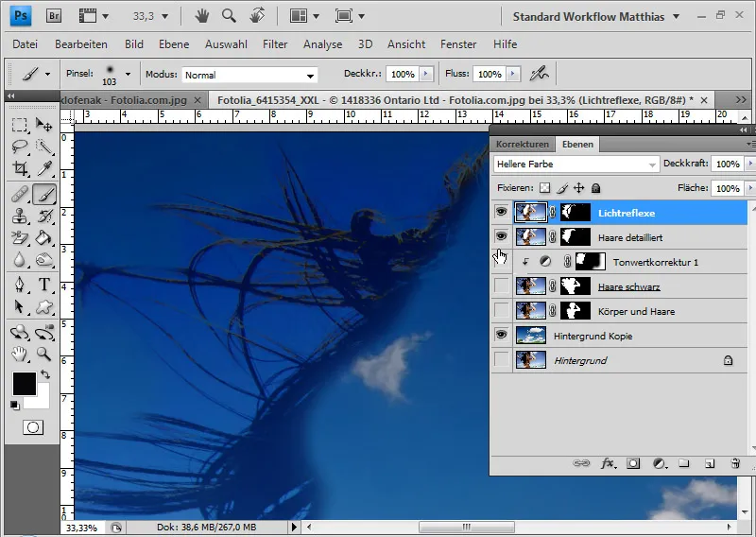Image resolution: width=756 pixels, height=537 pixels.
Task: Select the Brush tool in toolbox
Action: tap(44, 195)
